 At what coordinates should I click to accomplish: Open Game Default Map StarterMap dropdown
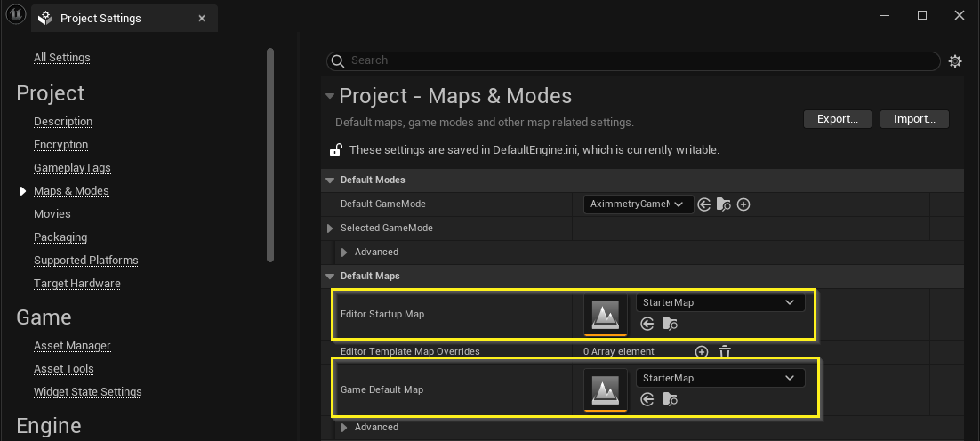click(720, 378)
